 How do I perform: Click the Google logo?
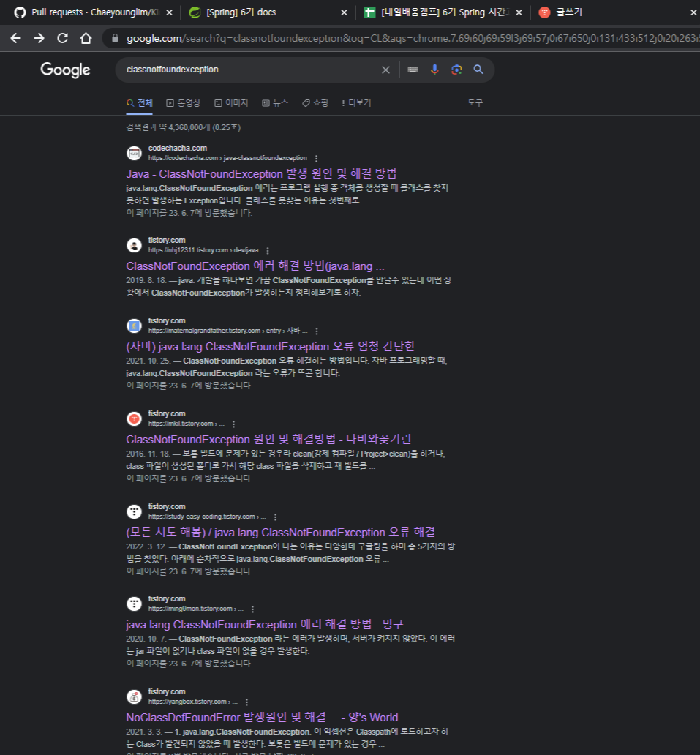(65, 70)
